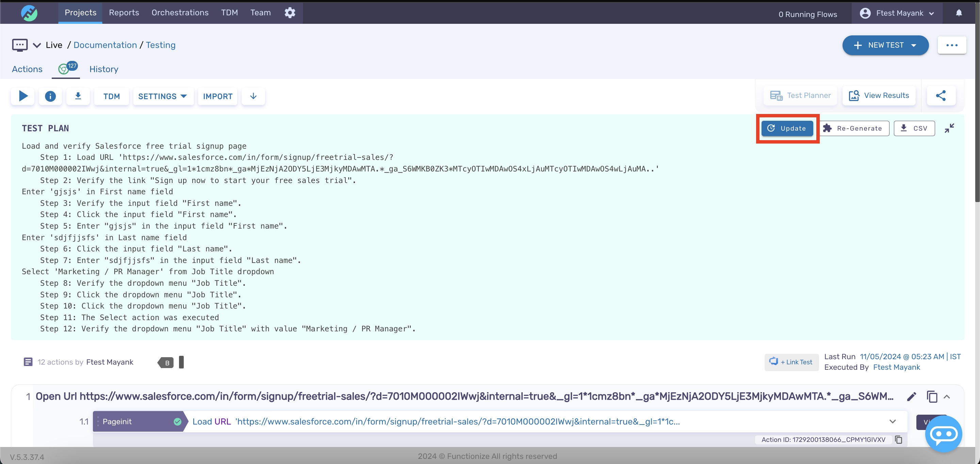Click Executed By Ftest Mayank link
This screenshot has width=980, height=464.
(x=896, y=367)
